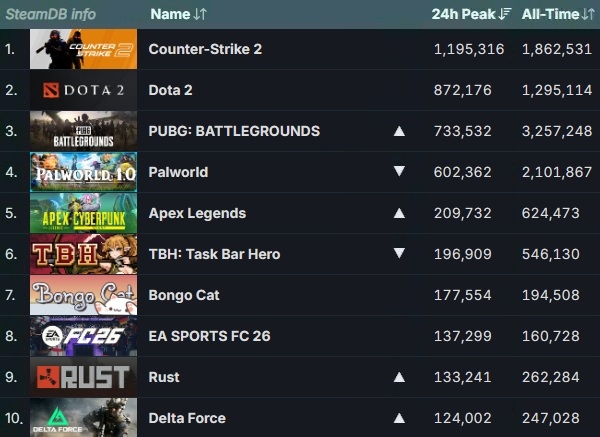Open Counter-Strike 2 game link
This screenshot has width=600, height=437.
click(205, 49)
